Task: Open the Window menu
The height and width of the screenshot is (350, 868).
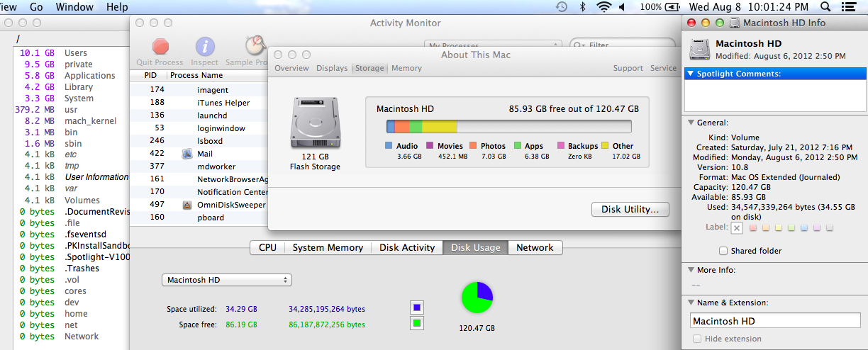Action: 74,7
